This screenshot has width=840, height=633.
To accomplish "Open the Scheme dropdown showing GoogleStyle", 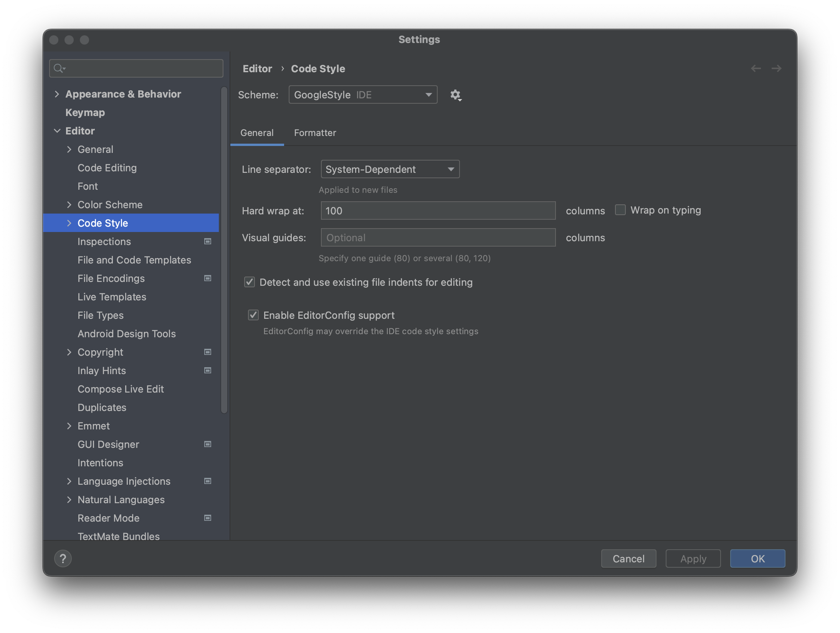I will (x=363, y=94).
